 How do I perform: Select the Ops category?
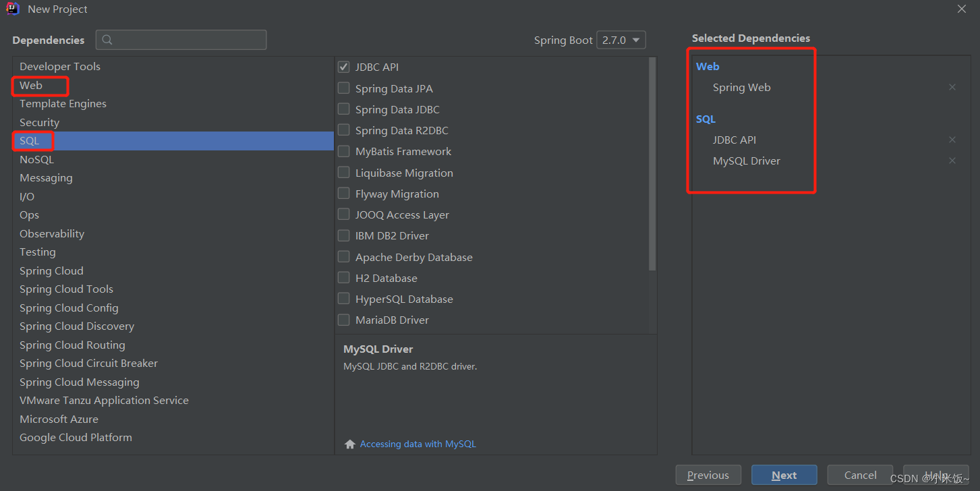point(173,214)
